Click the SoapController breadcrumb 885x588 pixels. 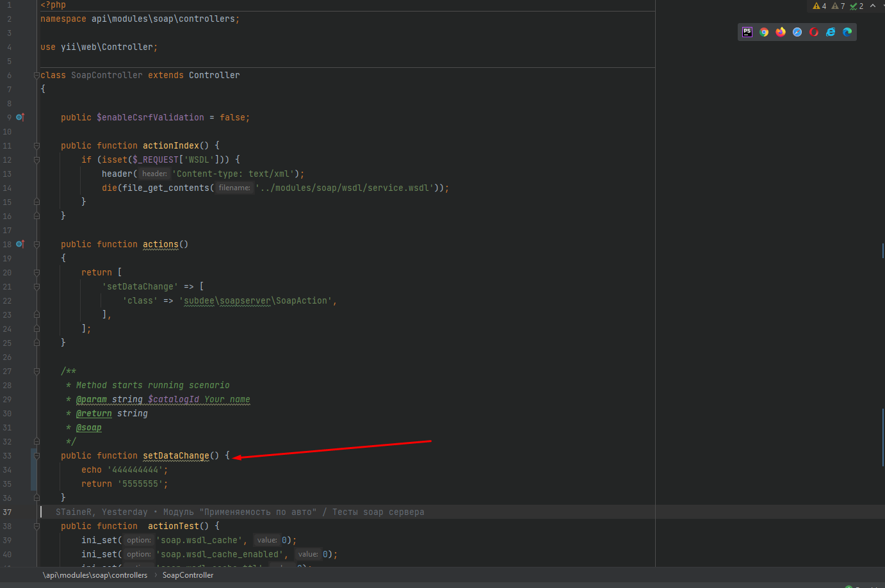[188, 575]
